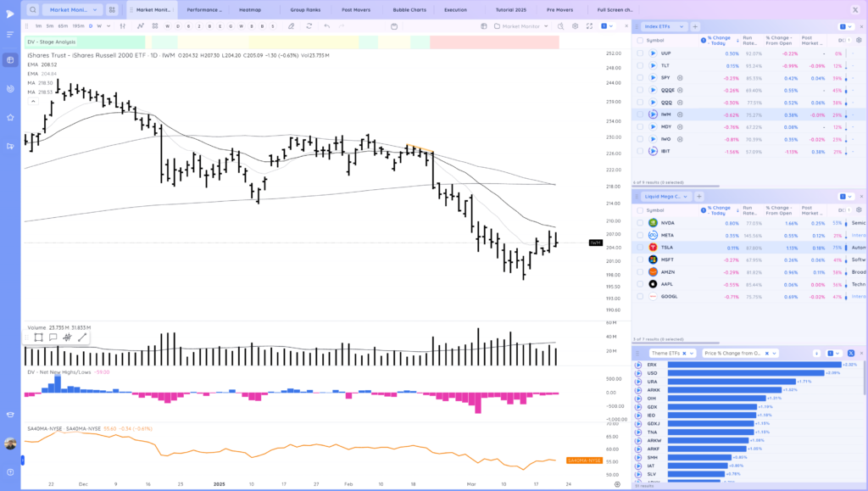Expand the Theme ETFs selector dropdown
Viewport: 868px width, 491px height.
692,353
